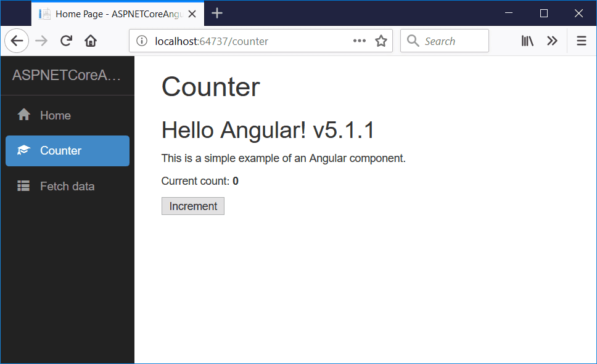Click the Counter graduation cap icon

tap(23, 150)
